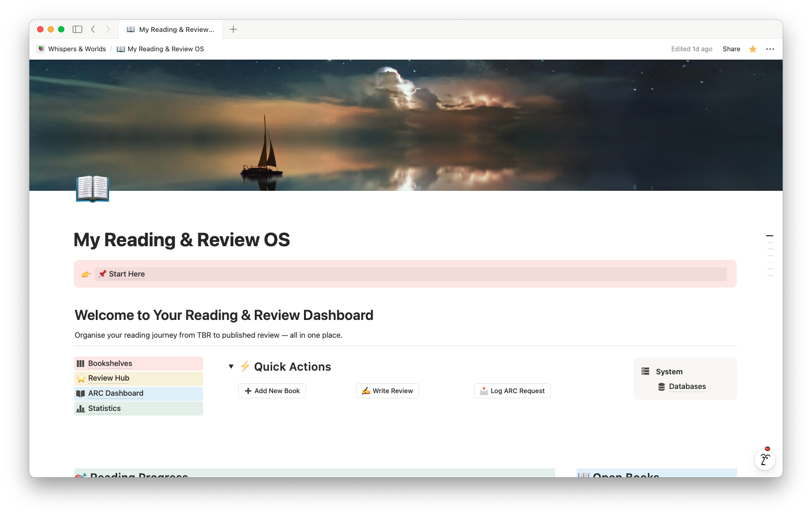Collapse the Quick Actions toggle triangle
The height and width of the screenshot is (516, 812).
pyautogui.click(x=231, y=366)
